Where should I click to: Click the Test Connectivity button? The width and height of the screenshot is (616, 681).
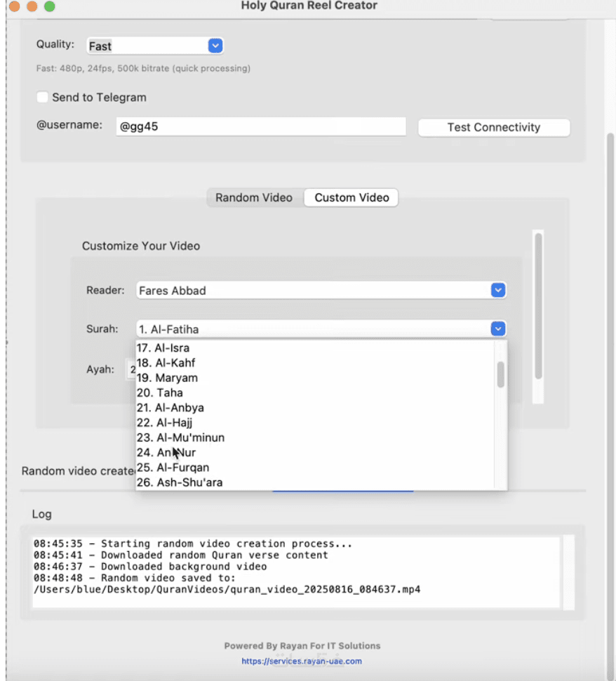click(x=494, y=127)
